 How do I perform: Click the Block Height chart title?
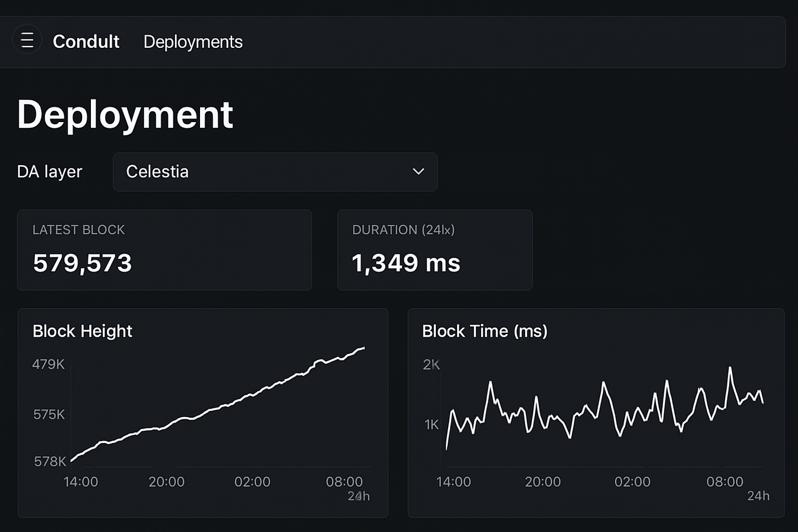83,331
